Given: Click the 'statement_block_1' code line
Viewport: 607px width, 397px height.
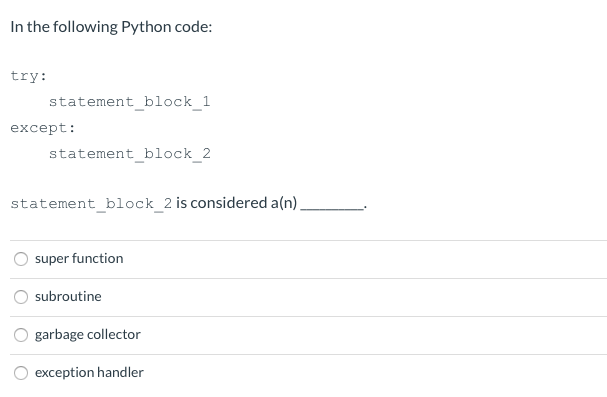Looking at the screenshot, I should [x=129, y=102].
